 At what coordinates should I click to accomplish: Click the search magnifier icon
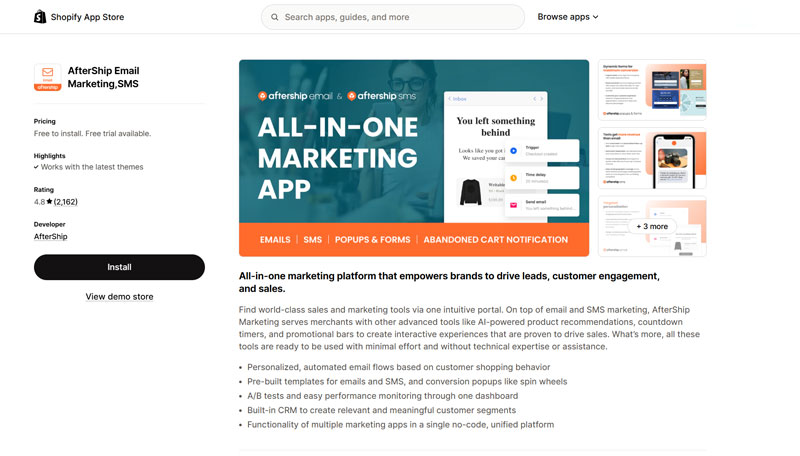click(274, 17)
